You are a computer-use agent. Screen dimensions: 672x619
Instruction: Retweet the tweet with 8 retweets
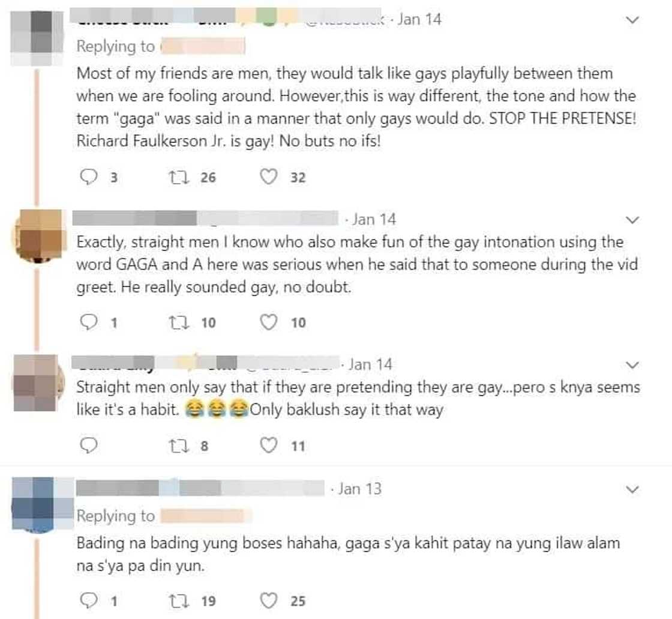(x=179, y=445)
